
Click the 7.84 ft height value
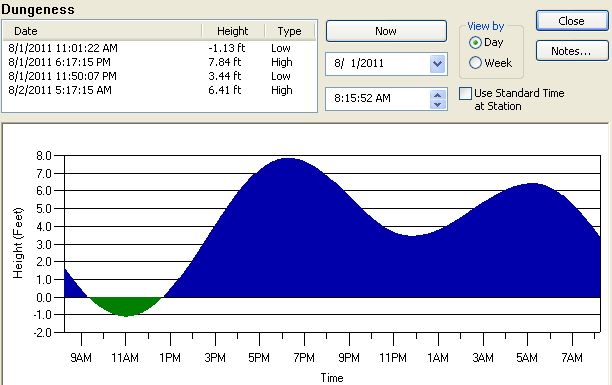pos(224,62)
